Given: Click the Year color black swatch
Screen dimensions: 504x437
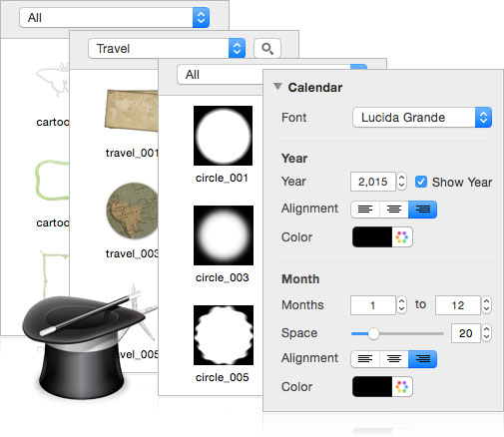Looking at the screenshot, I should point(372,237).
